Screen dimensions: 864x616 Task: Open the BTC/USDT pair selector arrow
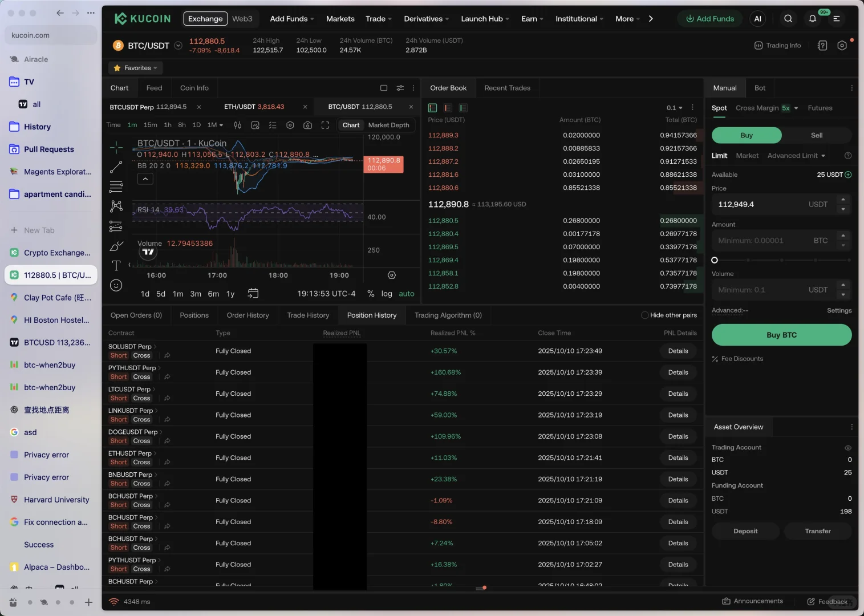178,46
